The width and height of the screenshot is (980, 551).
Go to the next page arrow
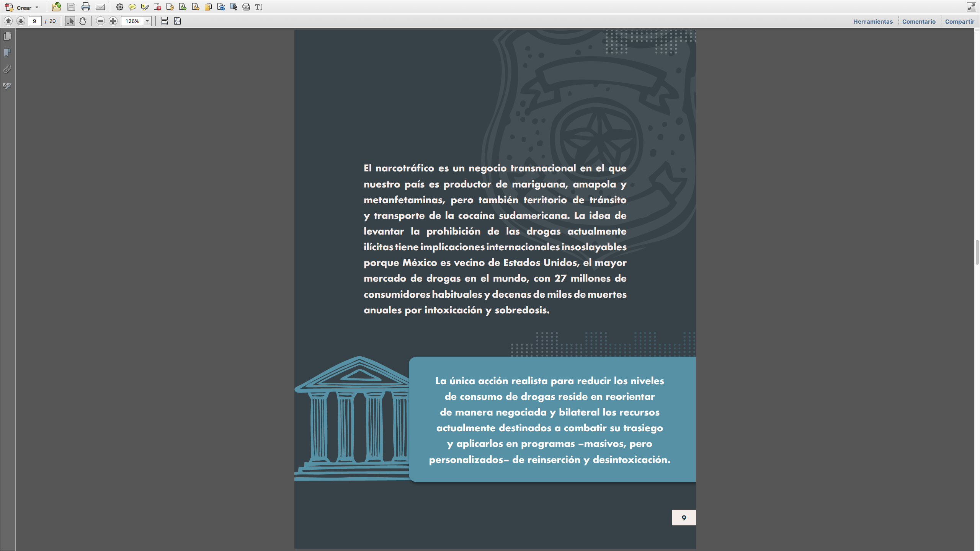[x=21, y=21]
